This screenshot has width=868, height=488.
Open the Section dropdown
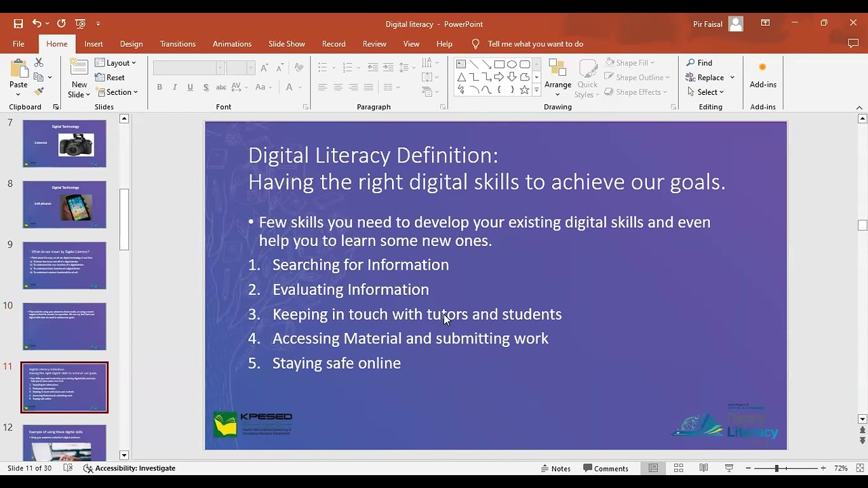117,92
